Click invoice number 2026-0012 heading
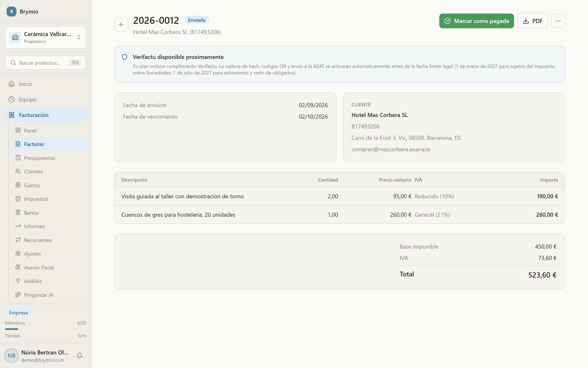Viewport: 588px width, 368px height. (156, 20)
